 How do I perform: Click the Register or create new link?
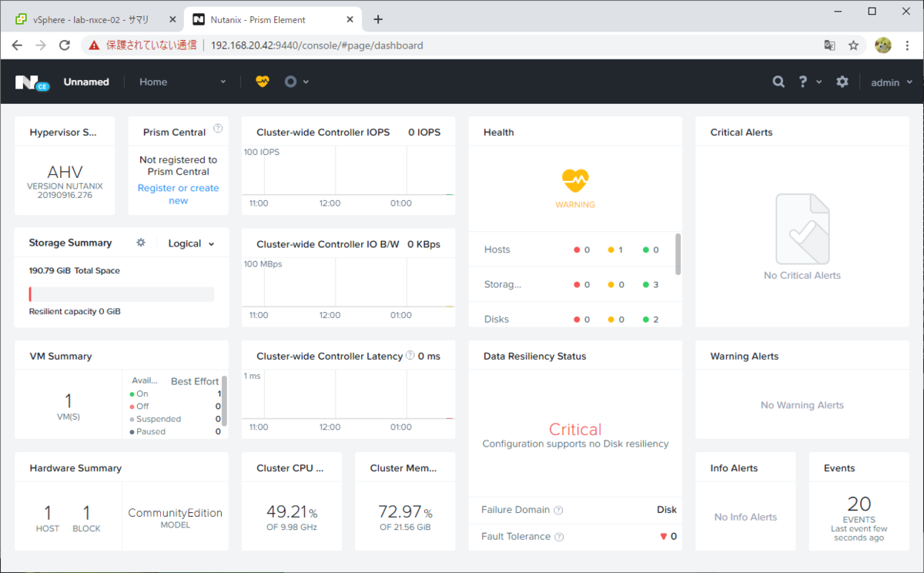point(178,194)
